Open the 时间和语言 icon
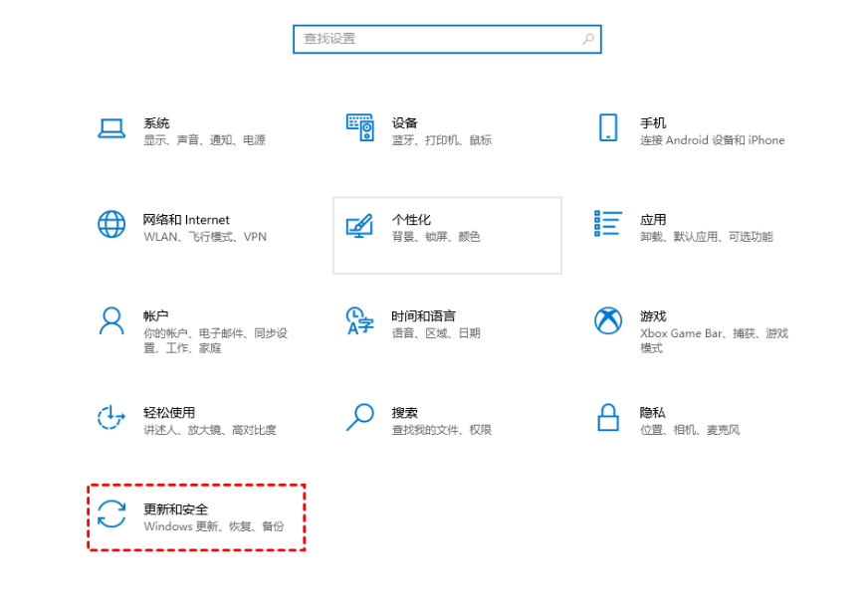868x607 pixels. point(359,320)
